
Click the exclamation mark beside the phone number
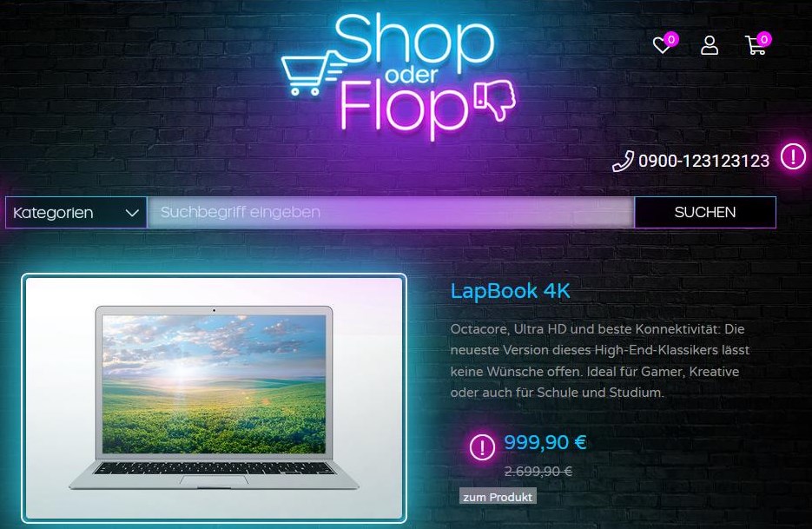(x=793, y=156)
